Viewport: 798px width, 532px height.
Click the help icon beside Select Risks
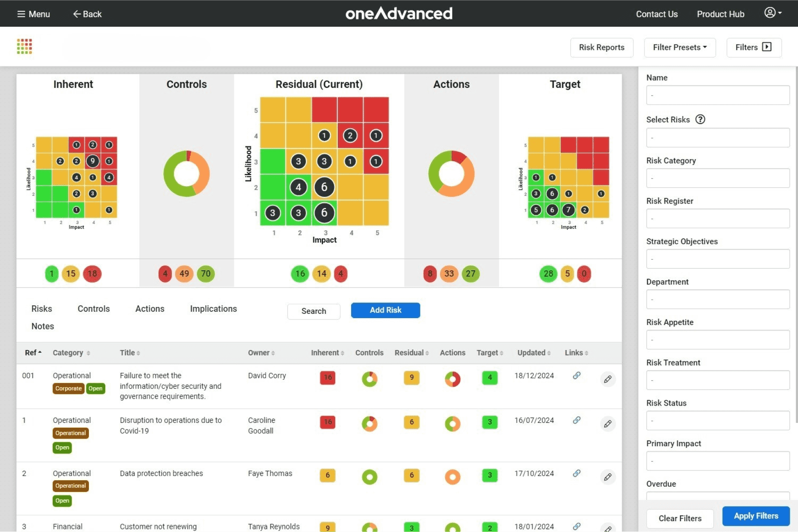(x=700, y=119)
